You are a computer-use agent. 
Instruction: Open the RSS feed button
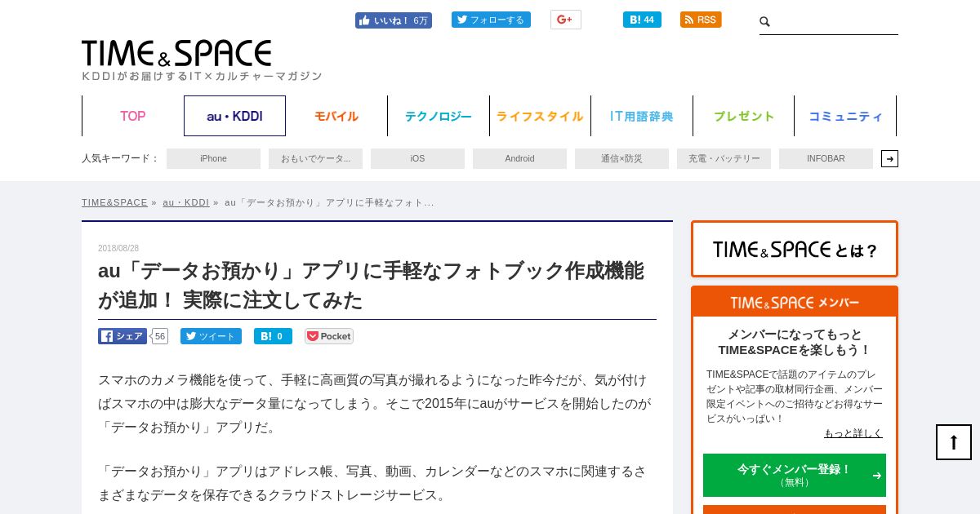(701, 20)
